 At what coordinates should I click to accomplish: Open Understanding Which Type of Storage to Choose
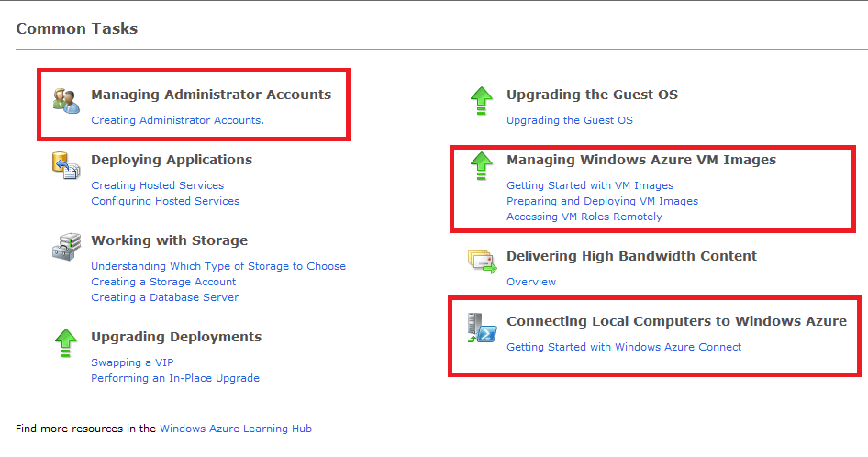(218, 266)
